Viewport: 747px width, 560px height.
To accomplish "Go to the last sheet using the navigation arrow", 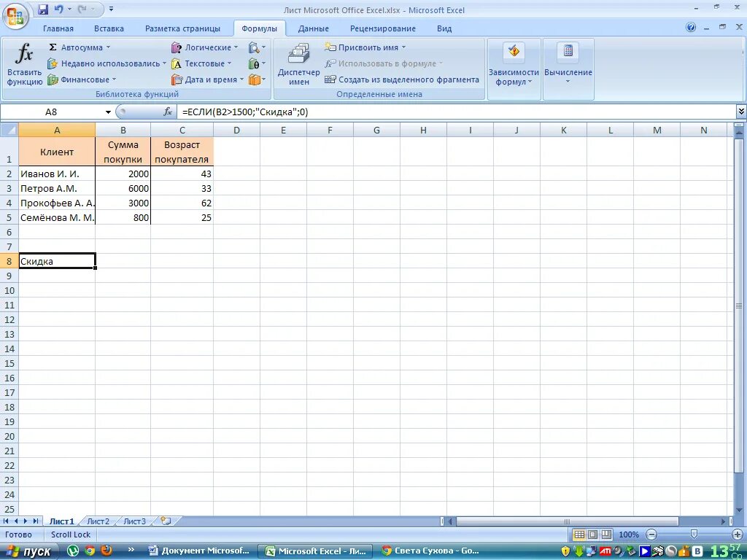I will click(36, 521).
